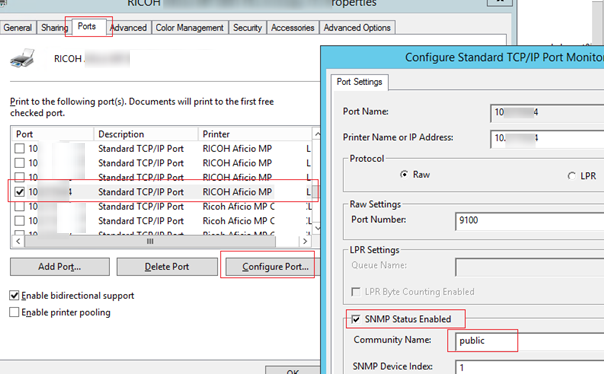The image size is (616, 374).
Task: Click Printer Name or IP Address field
Action: point(547,139)
